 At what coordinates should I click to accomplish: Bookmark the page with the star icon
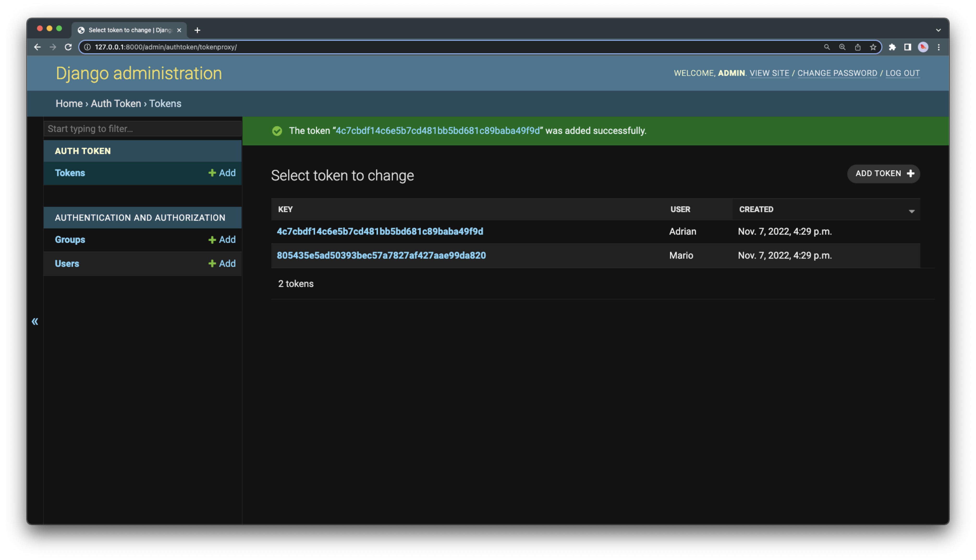click(873, 47)
